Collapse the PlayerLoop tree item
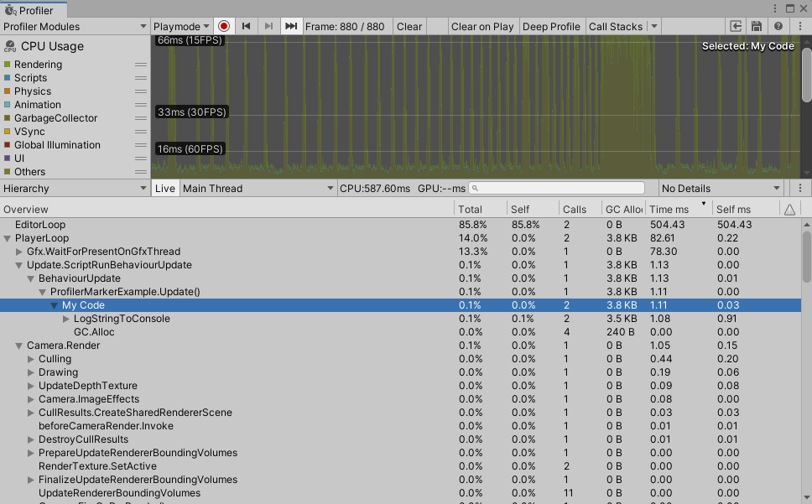Screen dimensions: 812x504 point(8,237)
